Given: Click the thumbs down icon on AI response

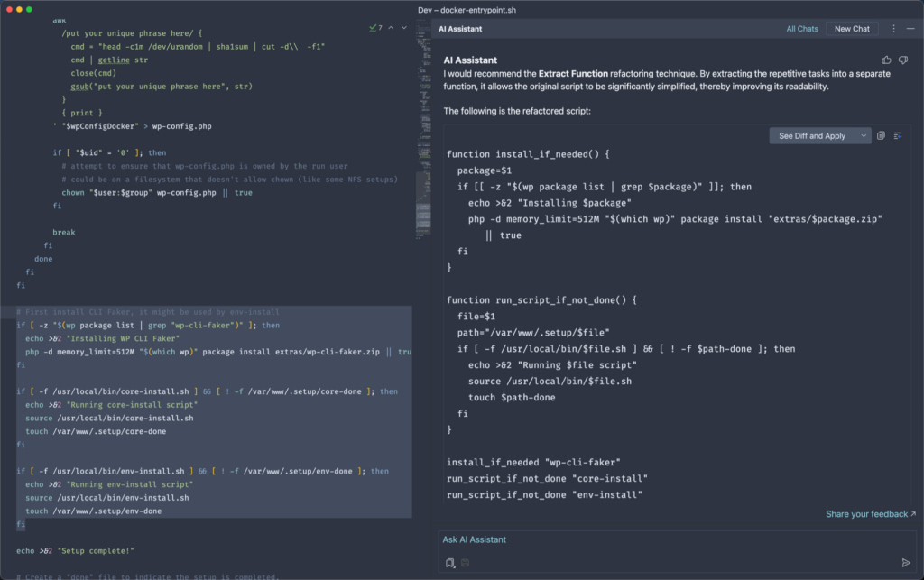Looking at the screenshot, I should [903, 60].
